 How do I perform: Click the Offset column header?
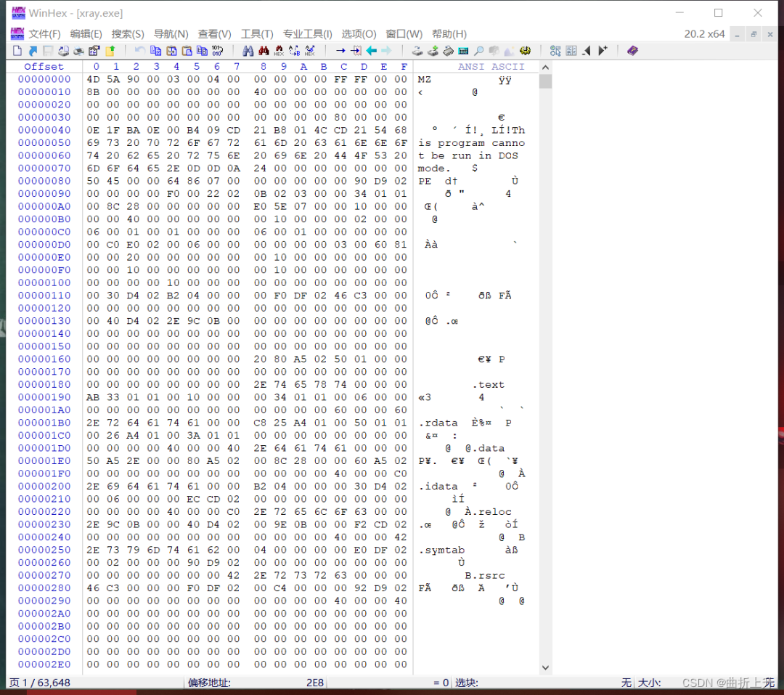[x=44, y=67]
